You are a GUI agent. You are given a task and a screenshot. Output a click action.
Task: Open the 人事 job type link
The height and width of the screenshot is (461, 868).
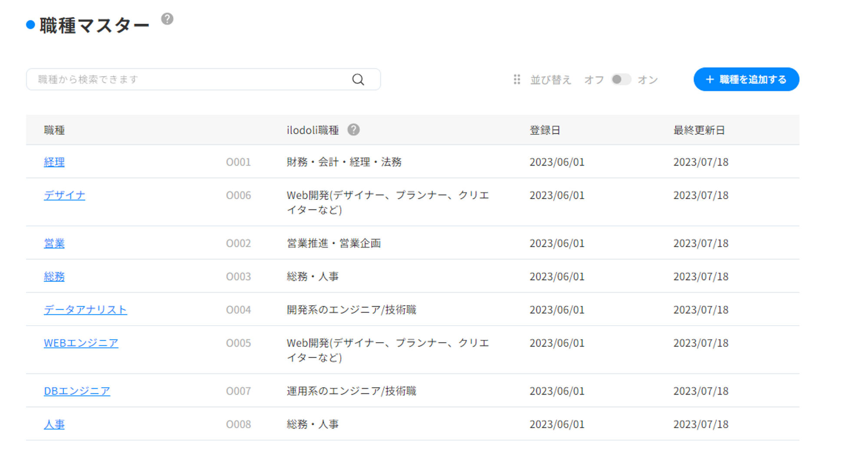pyautogui.click(x=54, y=424)
